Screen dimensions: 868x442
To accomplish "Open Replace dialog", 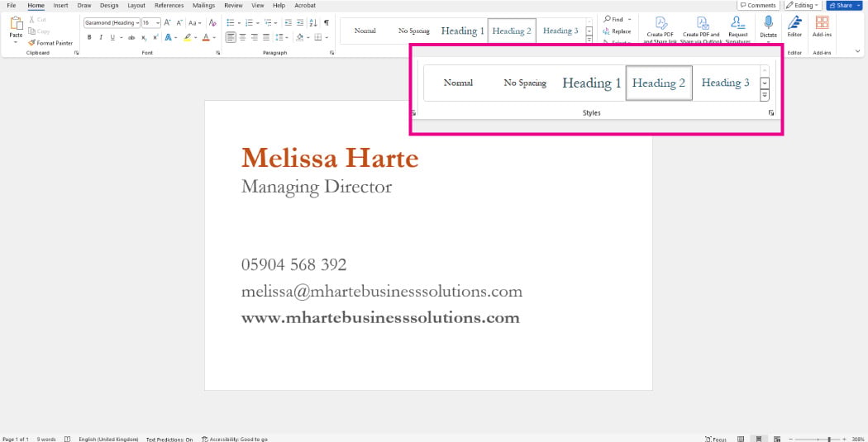I will click(618, 31).
